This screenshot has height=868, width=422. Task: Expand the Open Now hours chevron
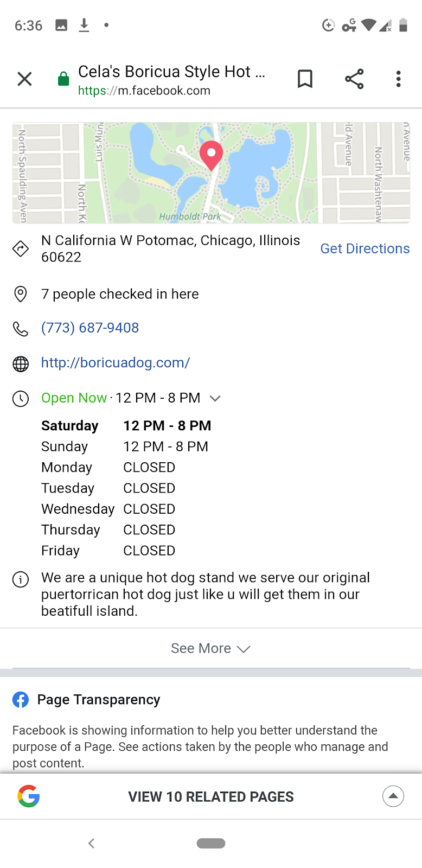pos(215,398)
